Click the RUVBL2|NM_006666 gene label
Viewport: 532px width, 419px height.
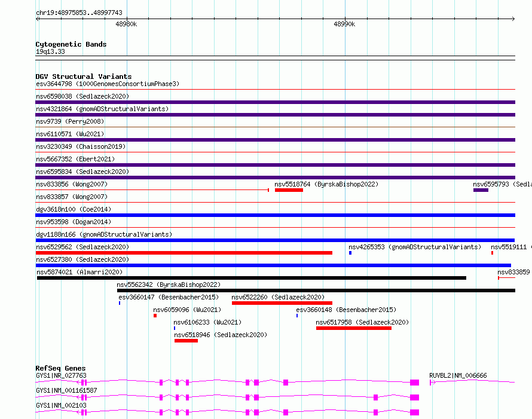click(x=458, y=375)
